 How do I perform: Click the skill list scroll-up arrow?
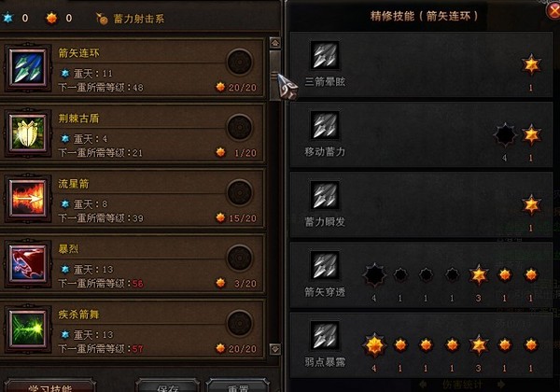coord(275,43)
